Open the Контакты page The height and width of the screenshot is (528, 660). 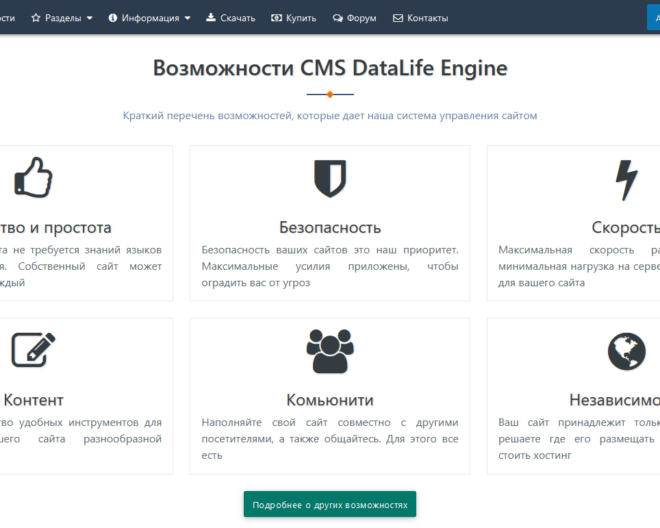coord(420,18)
